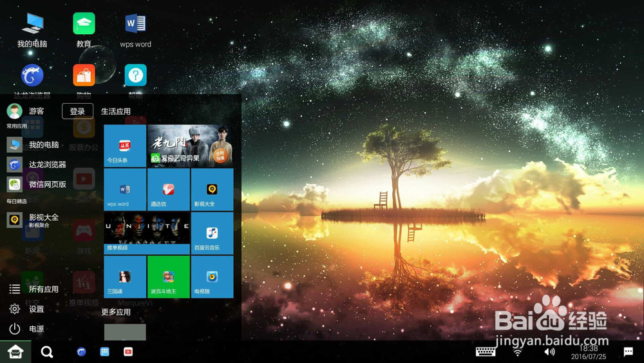Open the green 波克斗地主 tile
644x363 pixels.
(x=168, y=277)
